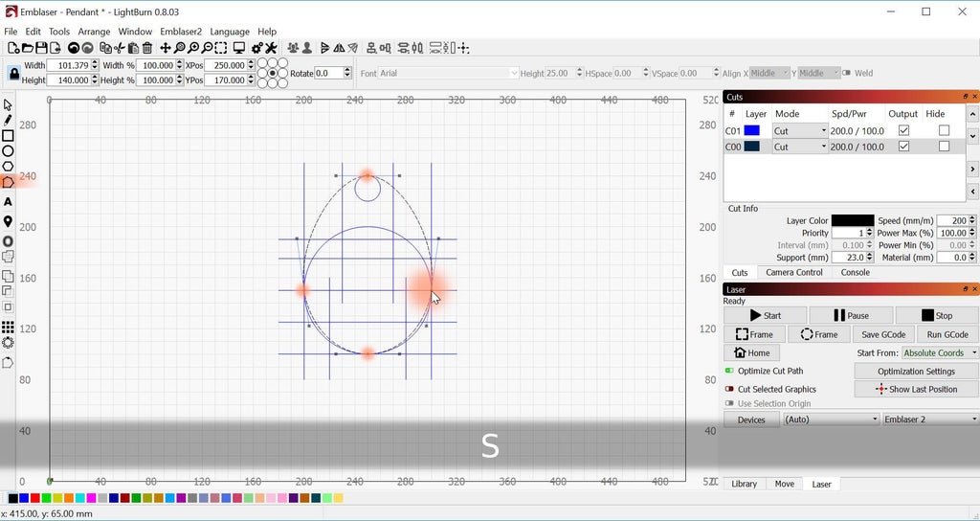Toggle Hide checkbox for layer C00
980x521 pixels.
click(944, 146)
